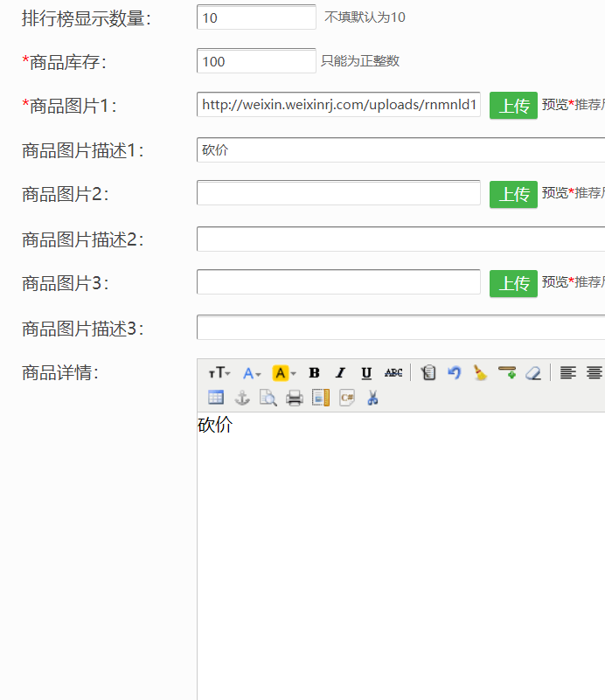Click the template layout icon
The height and width of the screenshot is (700, 605).
[x=321, y=398]
